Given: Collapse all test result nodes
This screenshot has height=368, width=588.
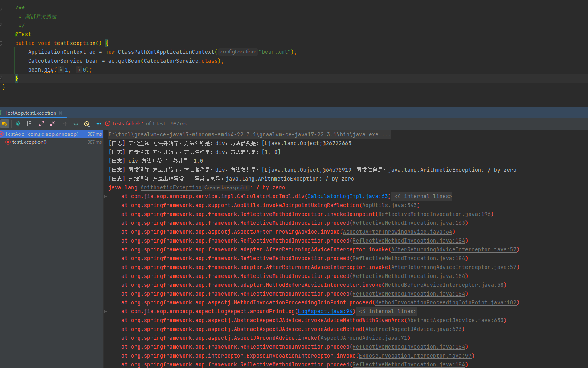Looking at the screenshot, I should (52, 124).
